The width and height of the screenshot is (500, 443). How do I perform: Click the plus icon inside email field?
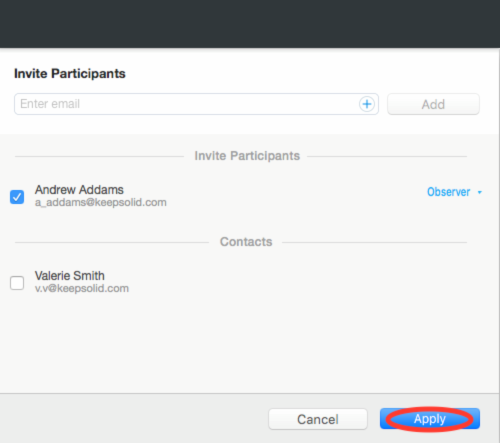point(367,104)
